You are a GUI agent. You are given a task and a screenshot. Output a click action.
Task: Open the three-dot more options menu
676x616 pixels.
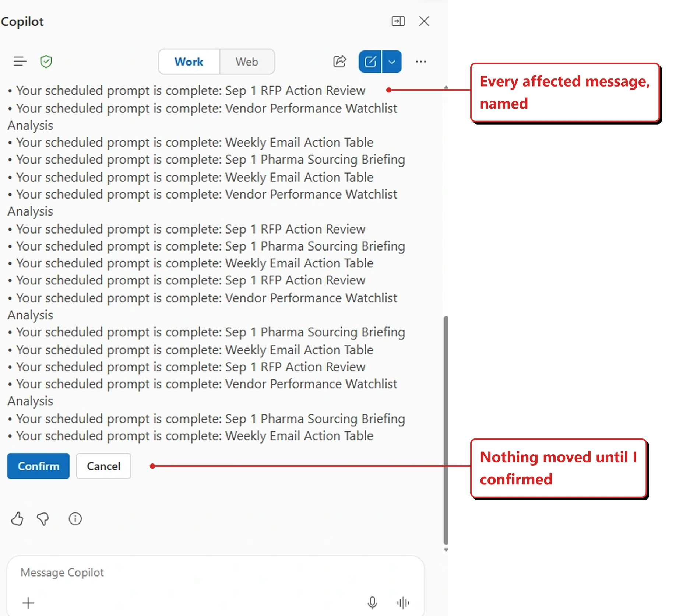tap(421, 62)
